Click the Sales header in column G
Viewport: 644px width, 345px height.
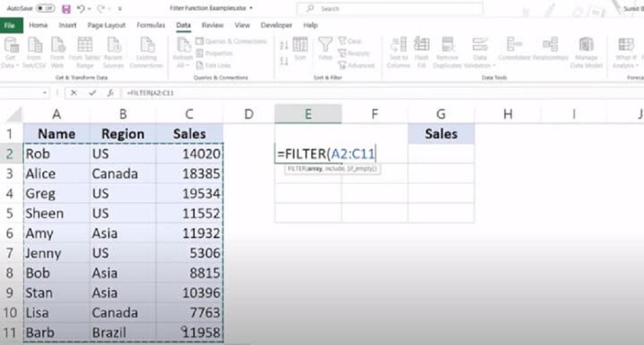[441, 133]
